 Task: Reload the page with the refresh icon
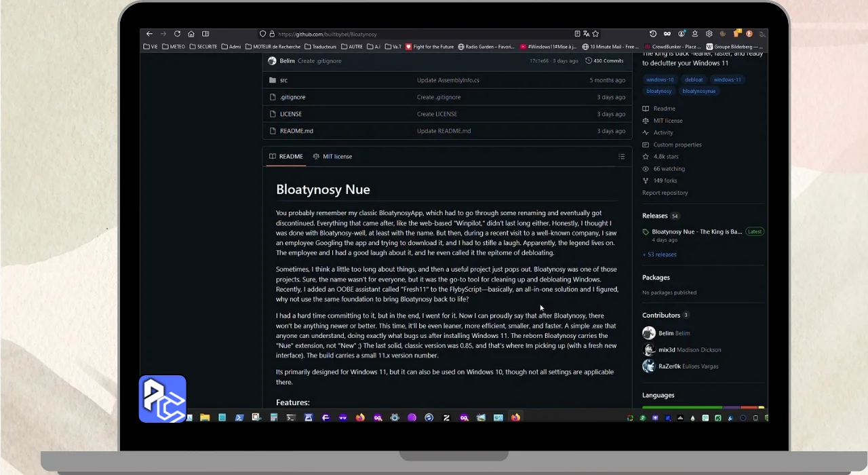(177, 34)
